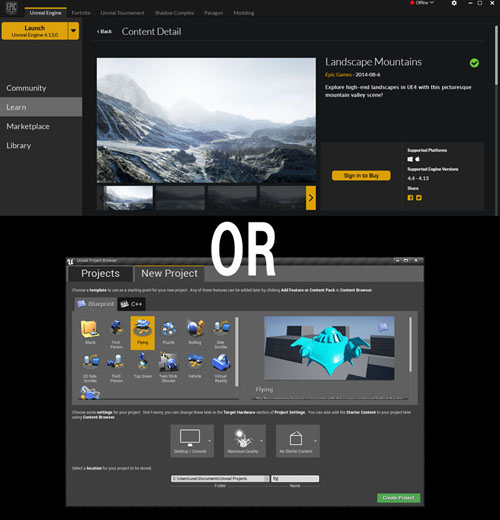Click the Flying template preview image
Viewport: 500px width, 520px height.
point(329,348)
